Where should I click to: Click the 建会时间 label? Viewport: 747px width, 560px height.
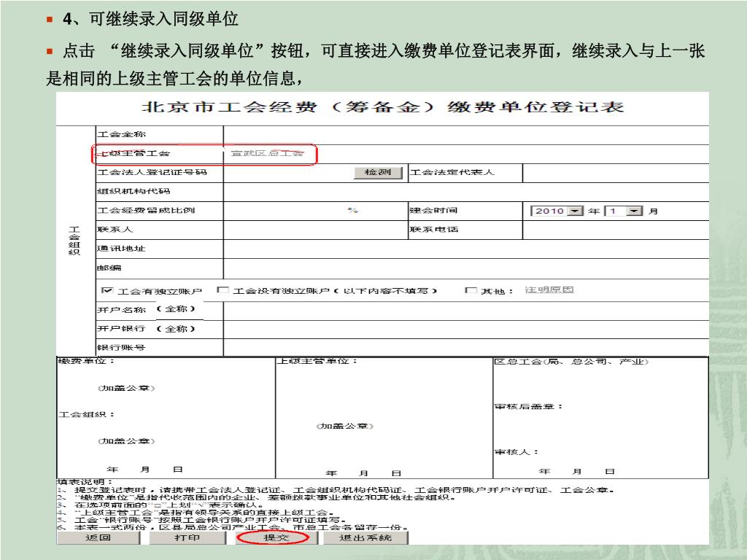point(433,210)
